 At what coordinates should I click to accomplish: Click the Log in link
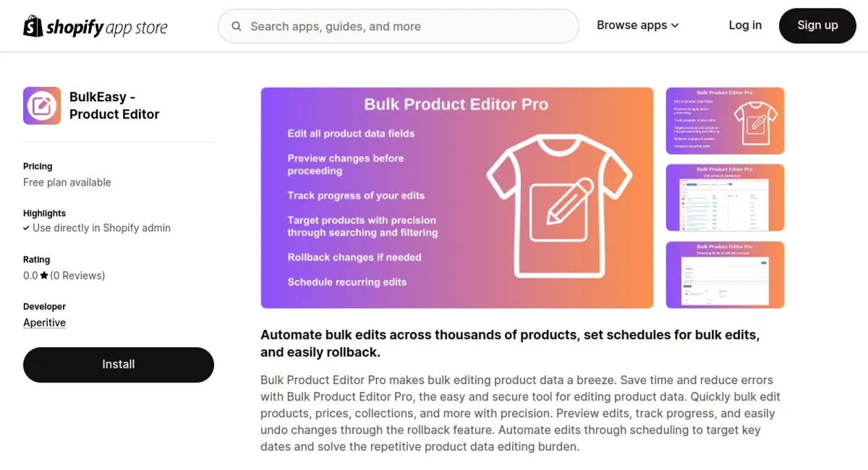745,25
